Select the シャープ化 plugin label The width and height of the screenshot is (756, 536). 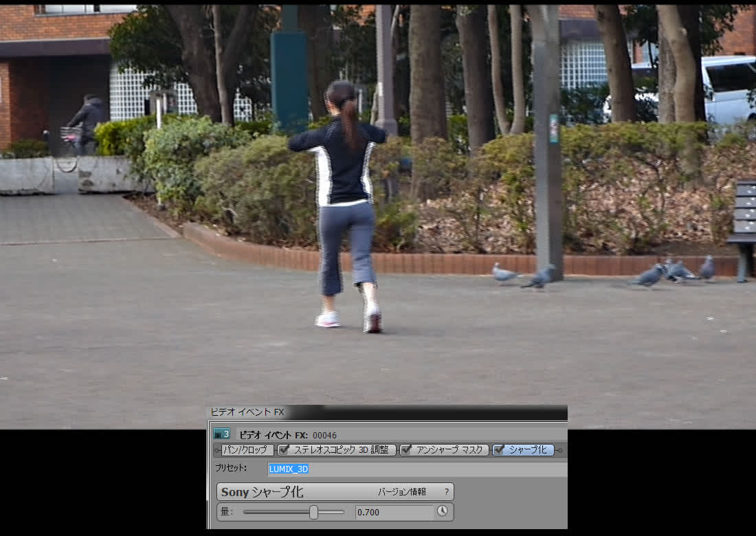coord(528,450)
